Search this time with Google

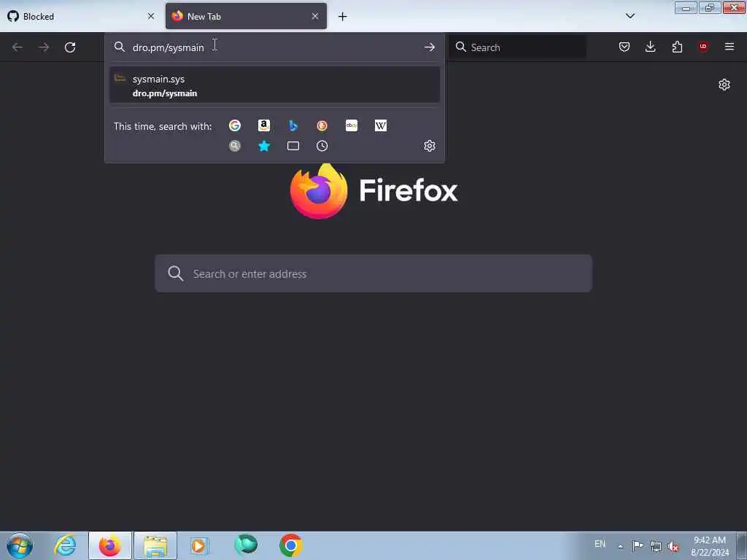(234, 125)
